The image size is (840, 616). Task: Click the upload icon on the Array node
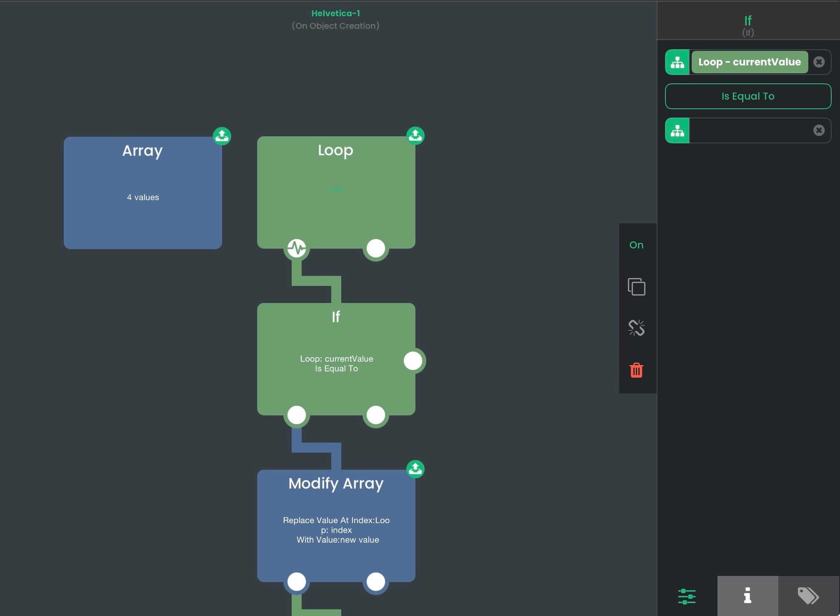[222, 136]
